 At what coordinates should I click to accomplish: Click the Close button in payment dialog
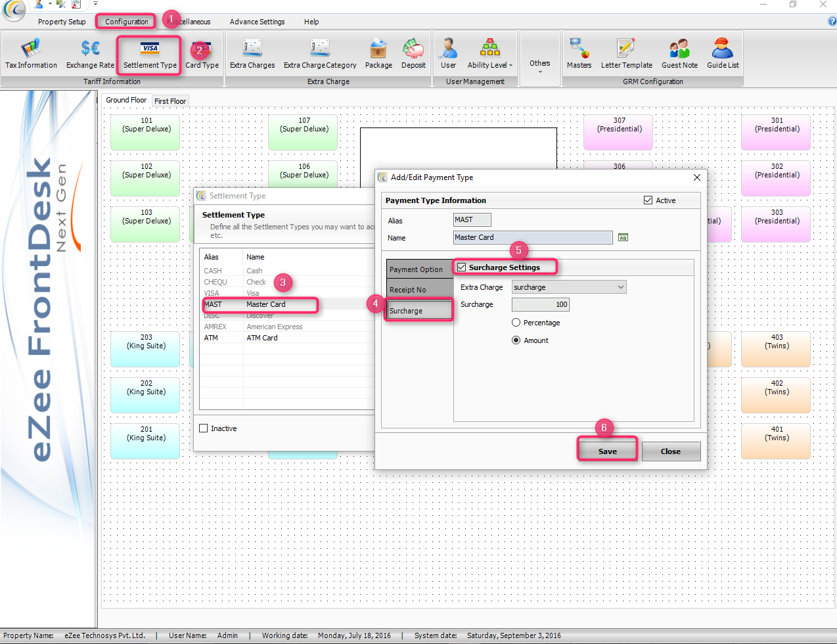[671, 451]
